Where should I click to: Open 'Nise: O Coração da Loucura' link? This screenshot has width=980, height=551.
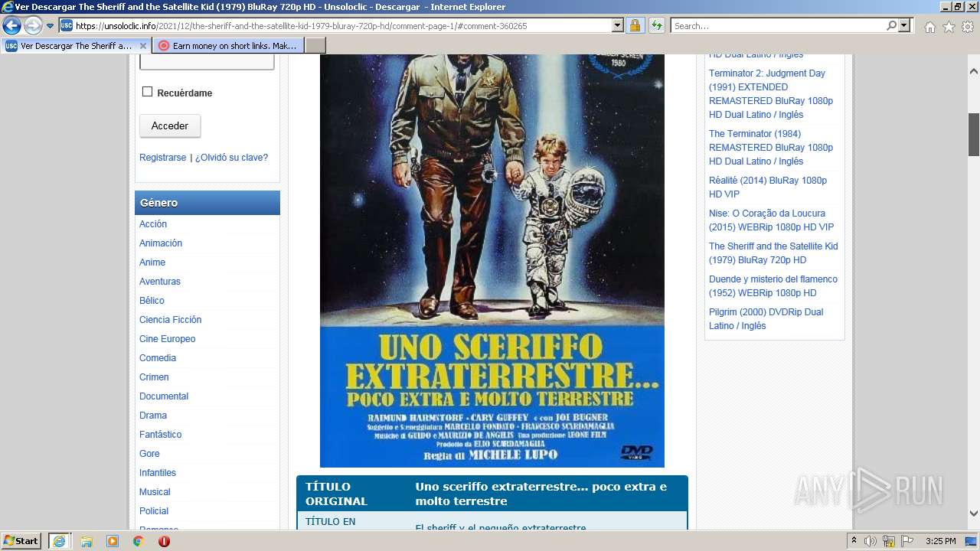(x=771, y=220)
